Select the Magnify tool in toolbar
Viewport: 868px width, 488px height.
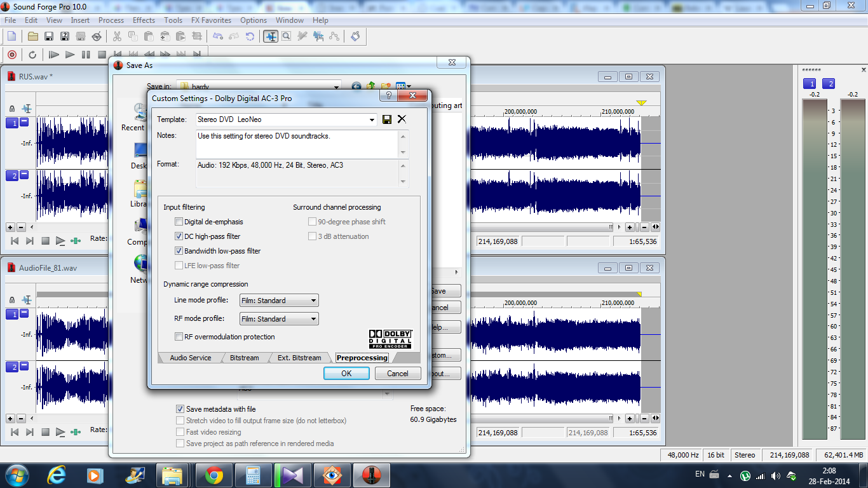coord(287,36)
